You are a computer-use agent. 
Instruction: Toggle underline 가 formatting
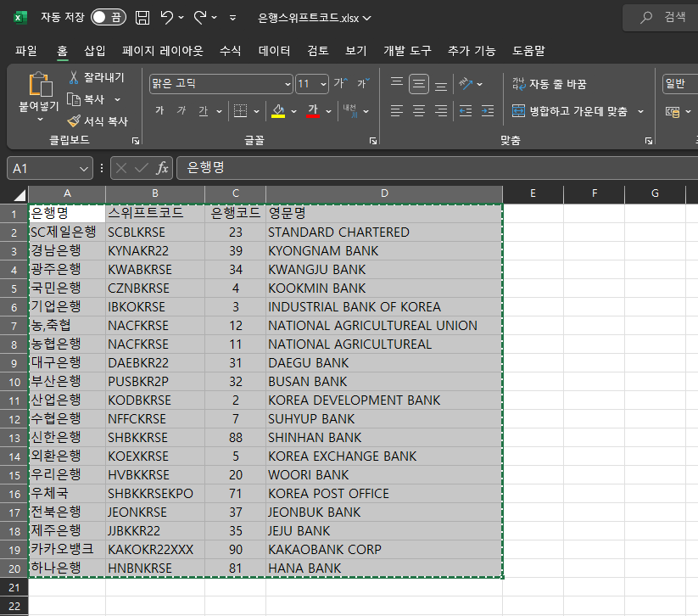(203, 111)
